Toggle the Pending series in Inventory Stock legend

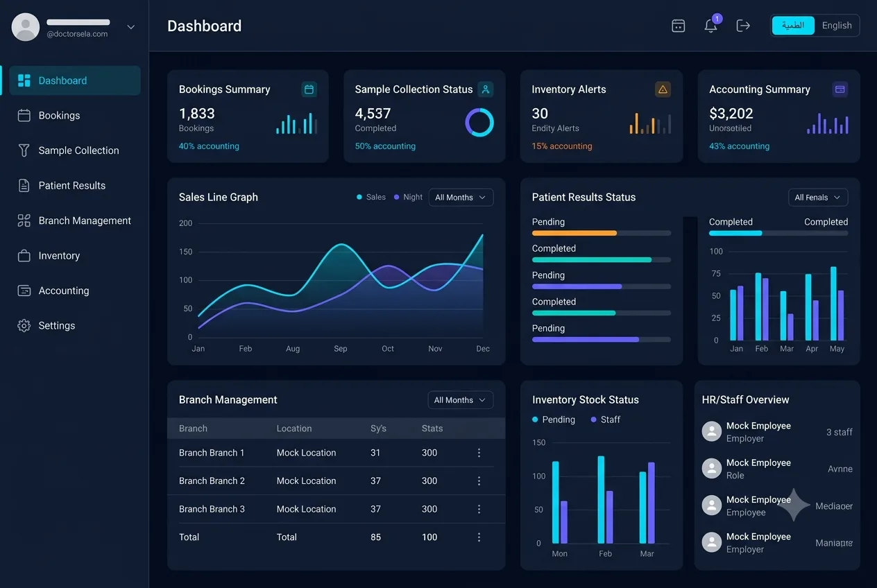[x=554, y=420]
